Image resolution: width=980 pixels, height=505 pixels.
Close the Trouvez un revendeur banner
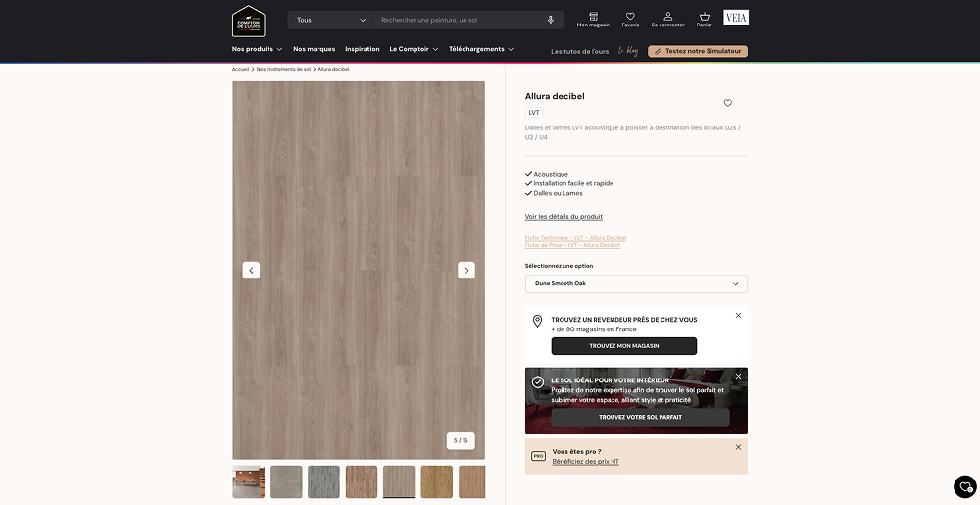tap(738, 315)
